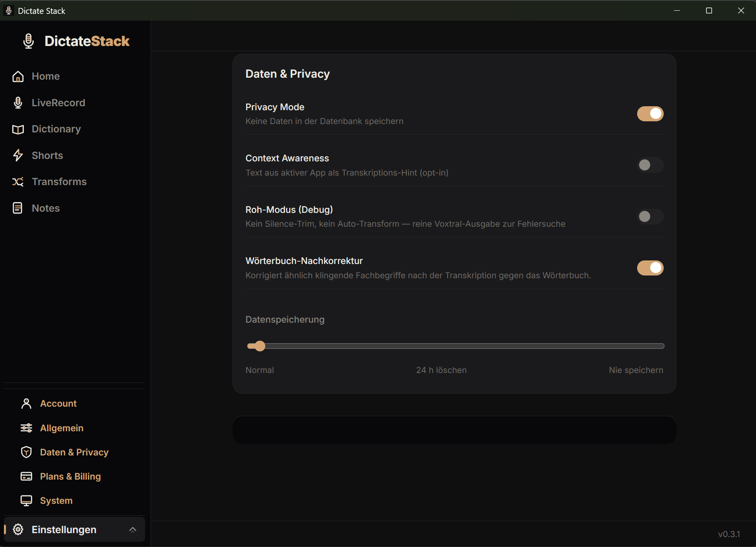756x547 pixels.
Task: Turn off Wörterbuch-Nachkorrektur switch
Action: (650, 268)
